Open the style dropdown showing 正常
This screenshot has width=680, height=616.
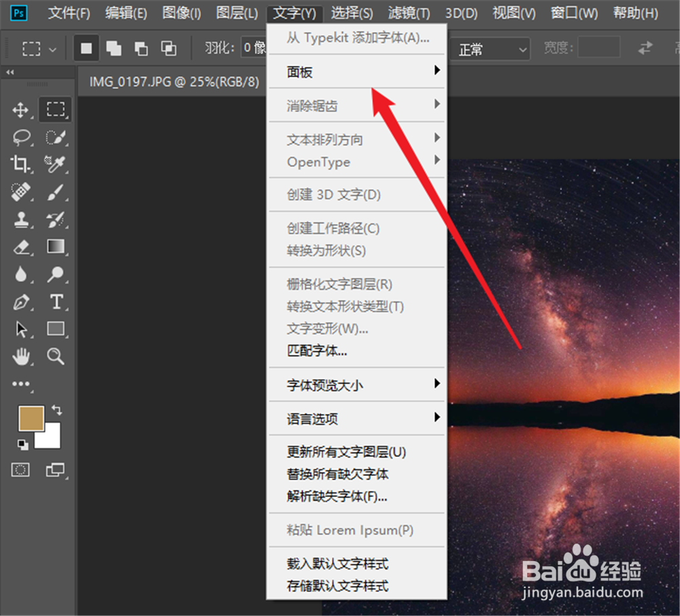(x=490, y=49)
